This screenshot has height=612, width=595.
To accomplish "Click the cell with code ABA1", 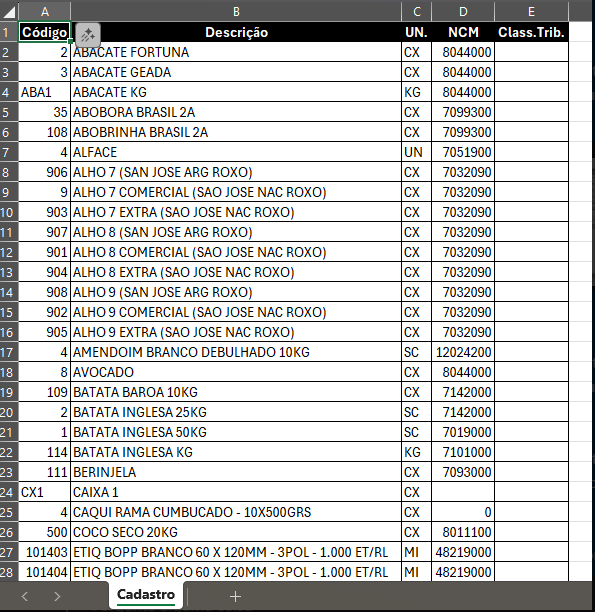I will pos(45,92).
